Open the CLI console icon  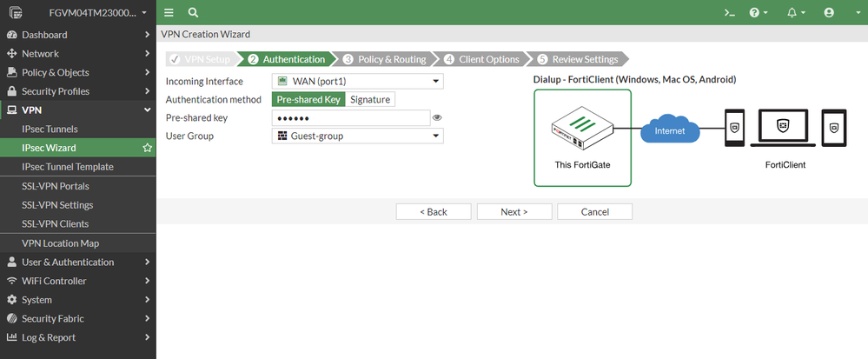(730, 13)
